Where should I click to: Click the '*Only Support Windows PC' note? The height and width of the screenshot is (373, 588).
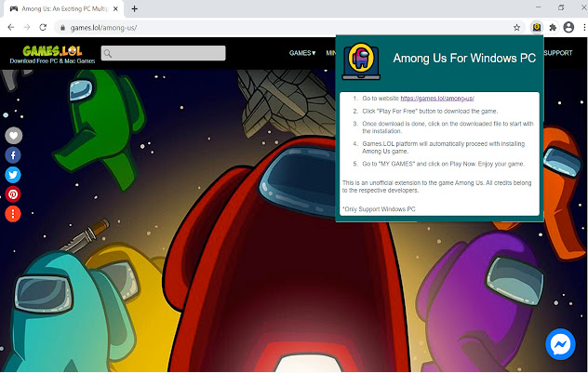pos(379,209)
